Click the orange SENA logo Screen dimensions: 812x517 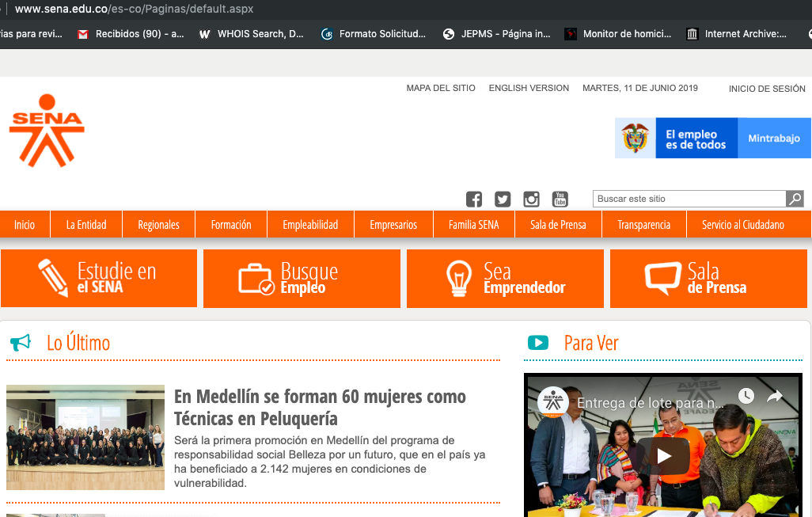click(47, 131)
